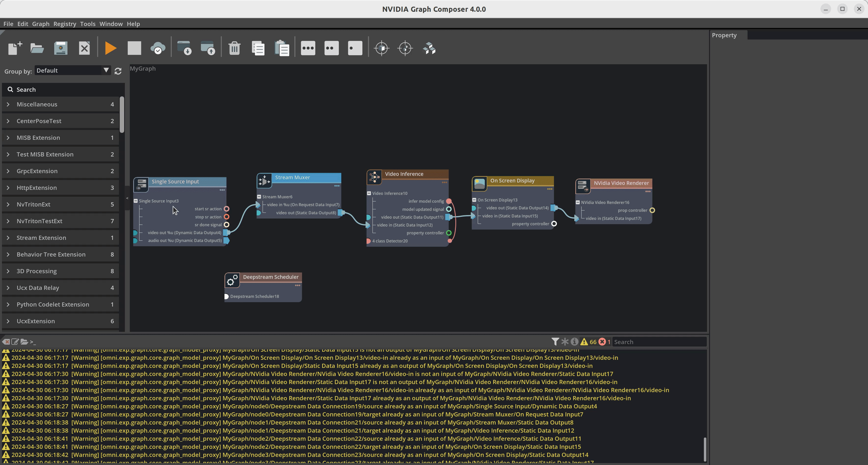Toggle the warning messages filter in console

[x=584, y=342]
